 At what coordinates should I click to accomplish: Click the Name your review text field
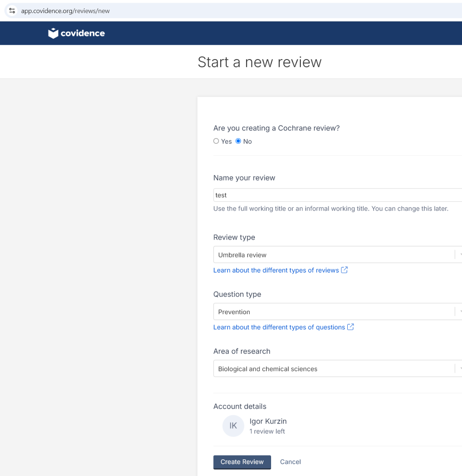click(x=337, y=195)
